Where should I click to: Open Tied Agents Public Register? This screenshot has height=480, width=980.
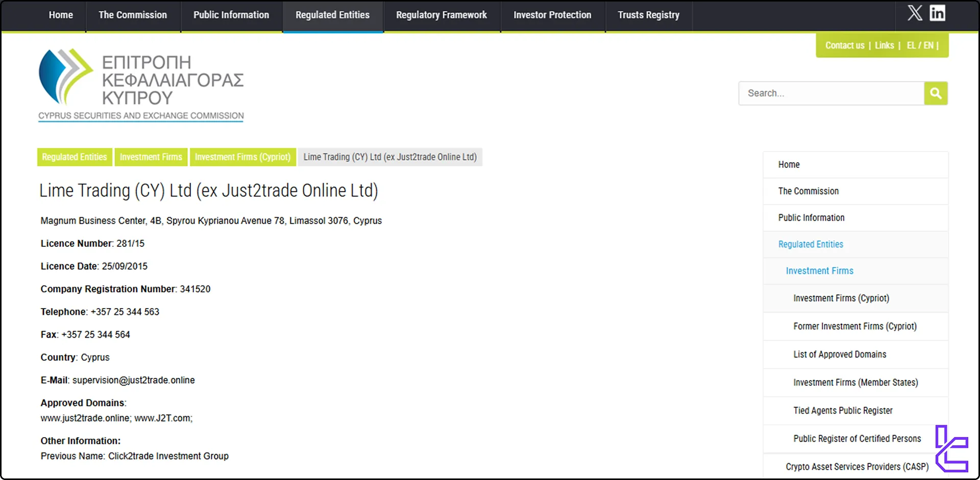[x=855, y=411]
